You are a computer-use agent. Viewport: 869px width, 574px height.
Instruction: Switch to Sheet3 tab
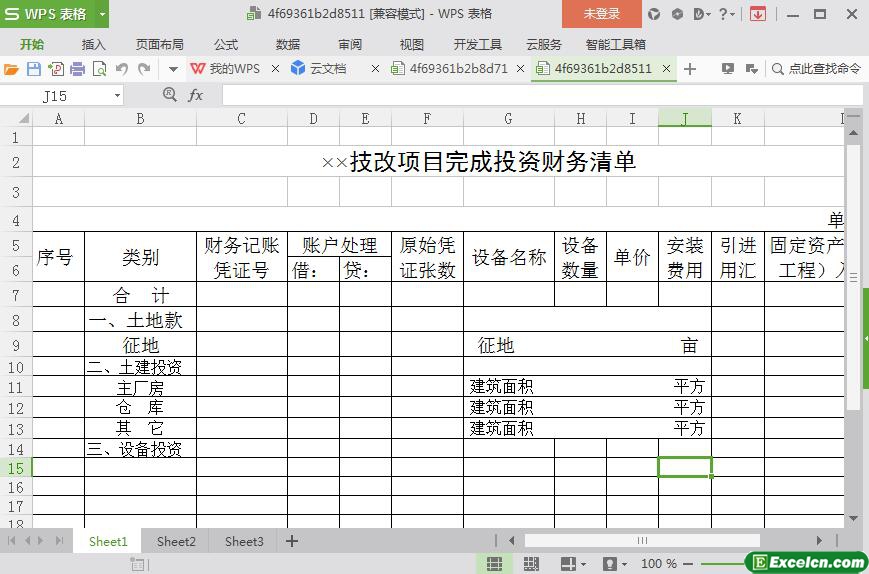tap(244, 541)
